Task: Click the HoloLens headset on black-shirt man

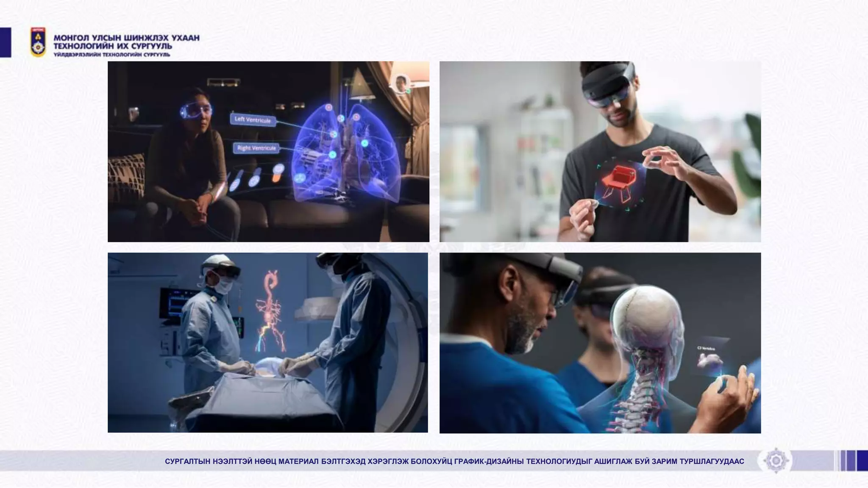Action: (x=607, y=85)
